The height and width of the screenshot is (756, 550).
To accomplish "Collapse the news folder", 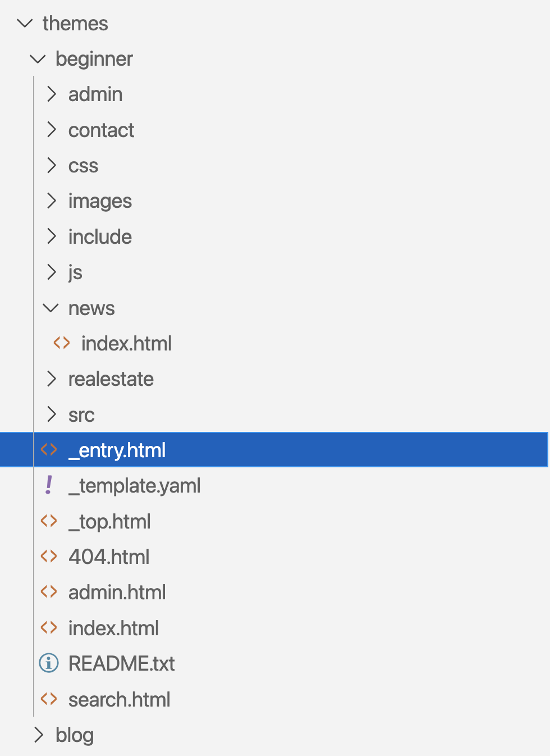I will 51,308.
